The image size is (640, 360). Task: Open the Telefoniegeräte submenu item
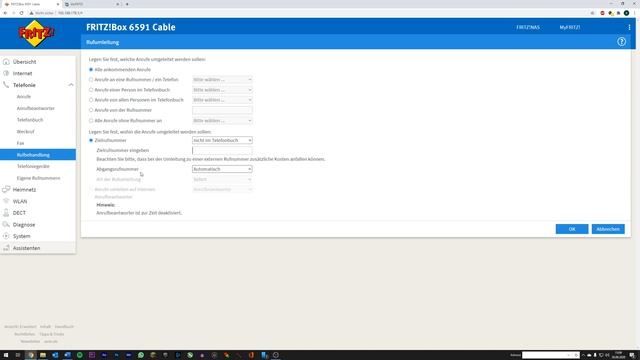click(x=33, y=167)
